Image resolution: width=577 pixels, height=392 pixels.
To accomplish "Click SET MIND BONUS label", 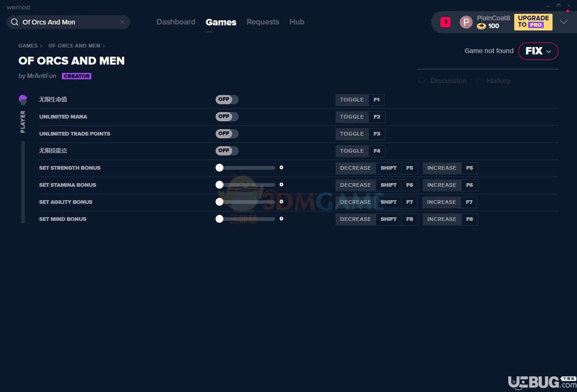I will [63, 219].
